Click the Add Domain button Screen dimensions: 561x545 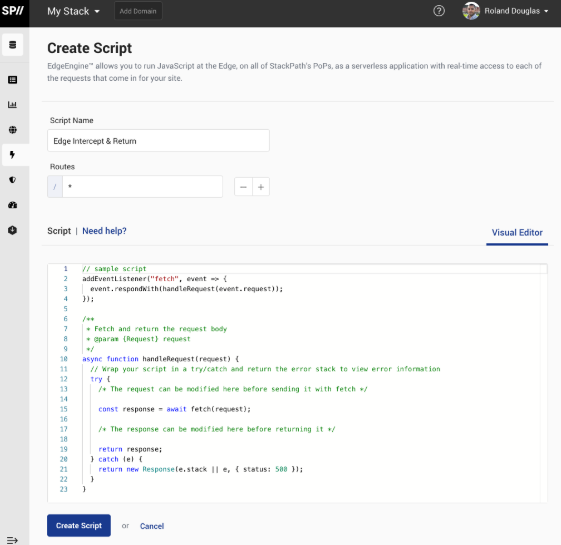click(x=138, y=11)
